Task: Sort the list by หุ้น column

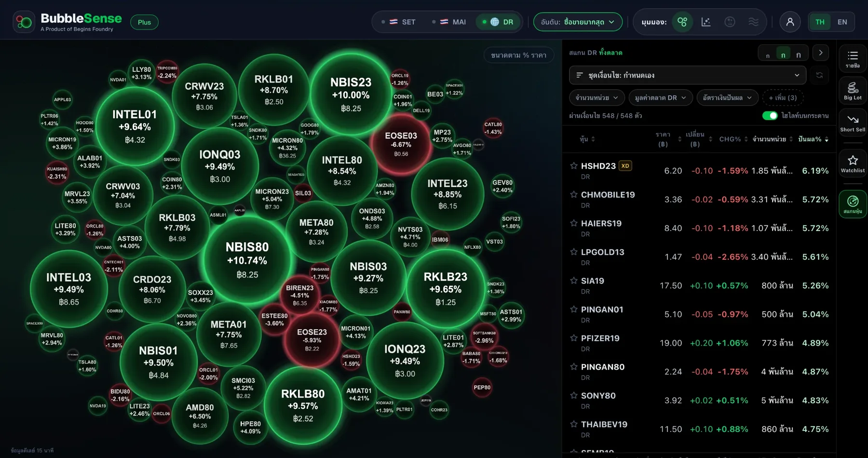Action: click(587, 139)
